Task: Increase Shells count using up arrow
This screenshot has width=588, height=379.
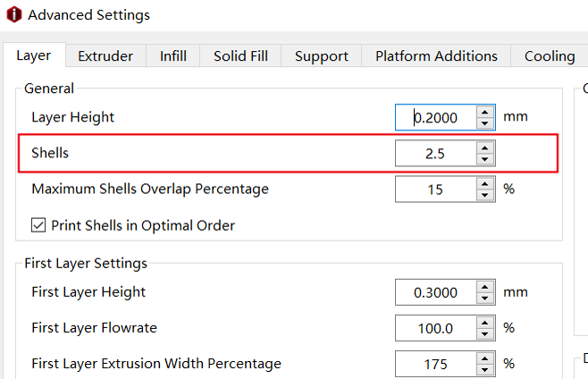Action: click(x=485, y=147)
